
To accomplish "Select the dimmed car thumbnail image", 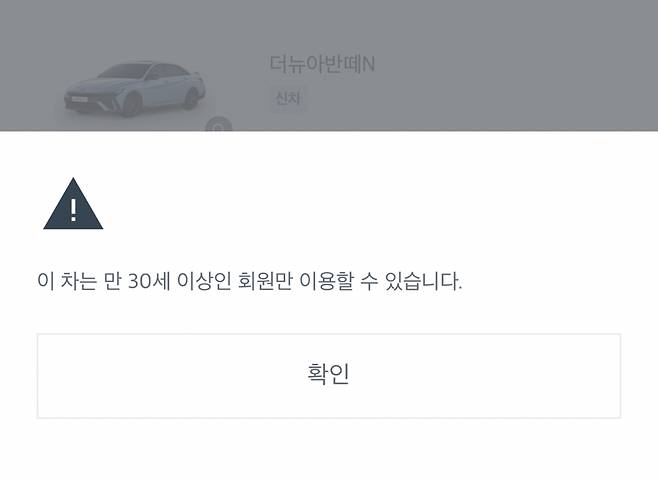I will tap(134, 89).
